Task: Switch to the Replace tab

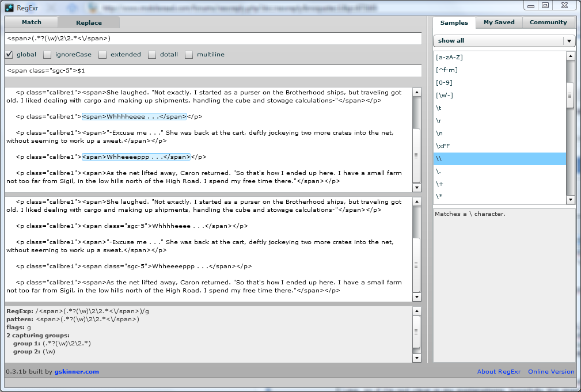Action: pos(89,22)
